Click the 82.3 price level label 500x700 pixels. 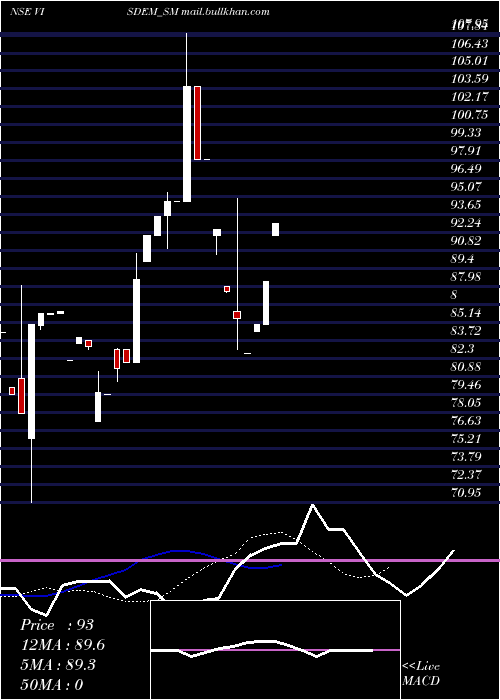tap(464, 349)
